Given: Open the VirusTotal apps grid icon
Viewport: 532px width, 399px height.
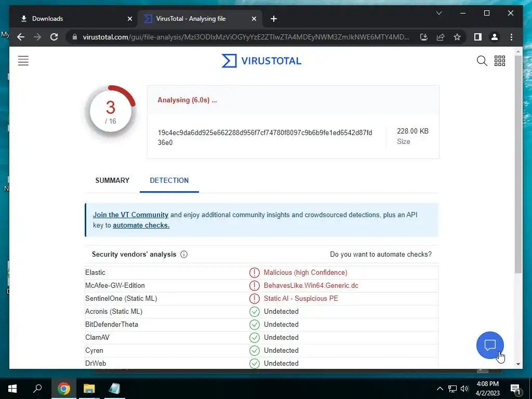Looking at the screenshot, I should coord(500,61).
